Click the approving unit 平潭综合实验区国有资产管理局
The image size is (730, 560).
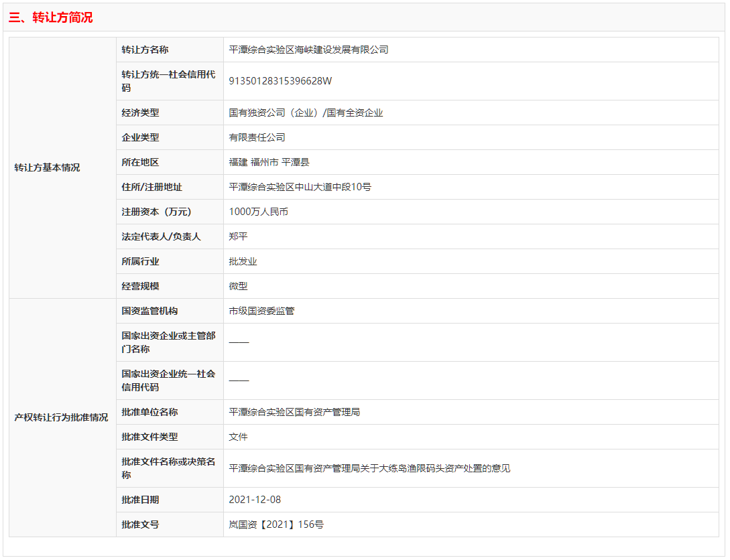[294, 412]
